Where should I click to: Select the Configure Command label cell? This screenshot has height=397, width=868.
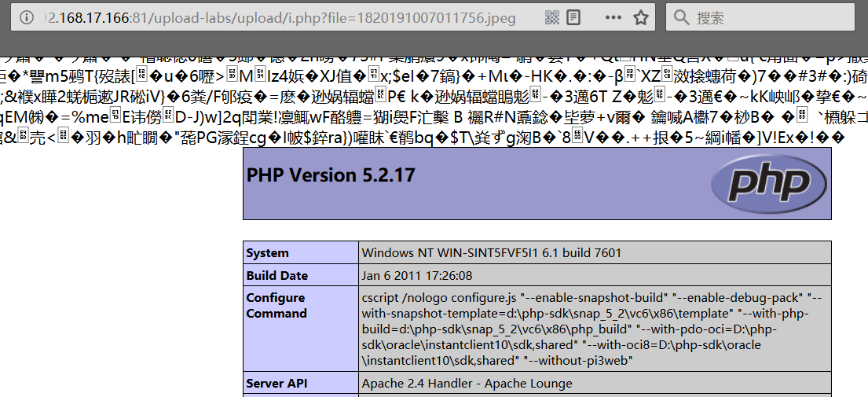[x=276, y=305]
